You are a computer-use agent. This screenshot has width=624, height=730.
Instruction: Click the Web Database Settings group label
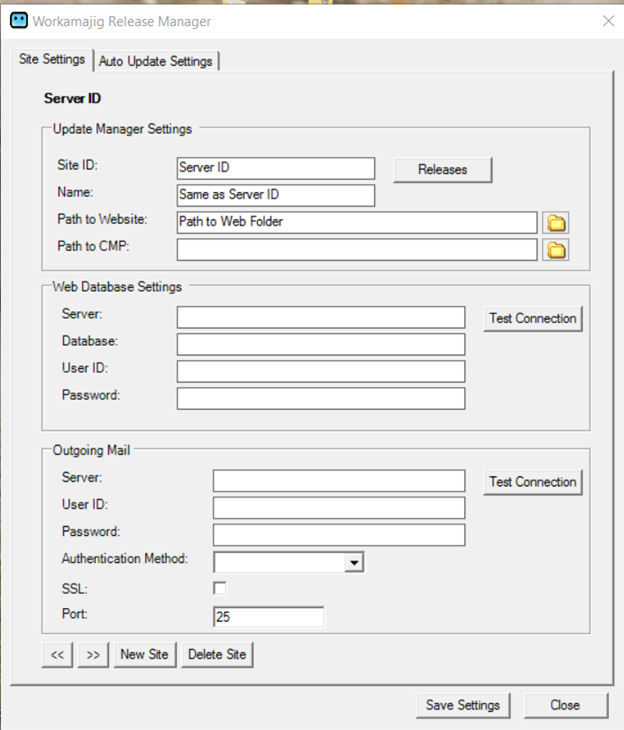117,287
